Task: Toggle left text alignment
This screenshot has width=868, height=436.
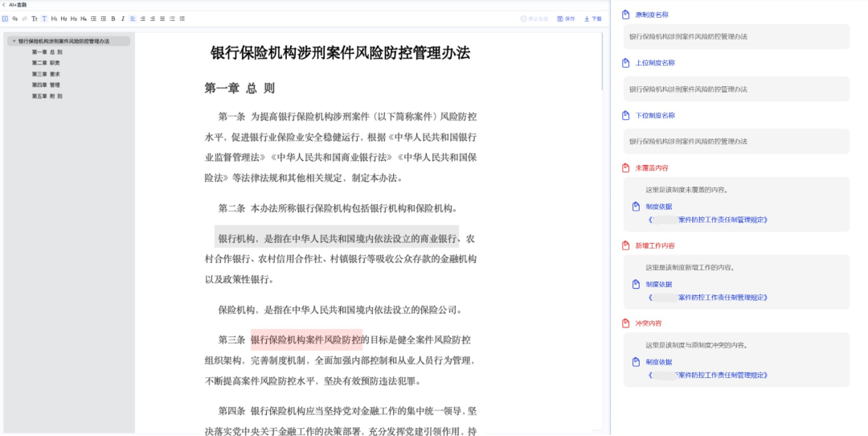Action: click(133, 19)
